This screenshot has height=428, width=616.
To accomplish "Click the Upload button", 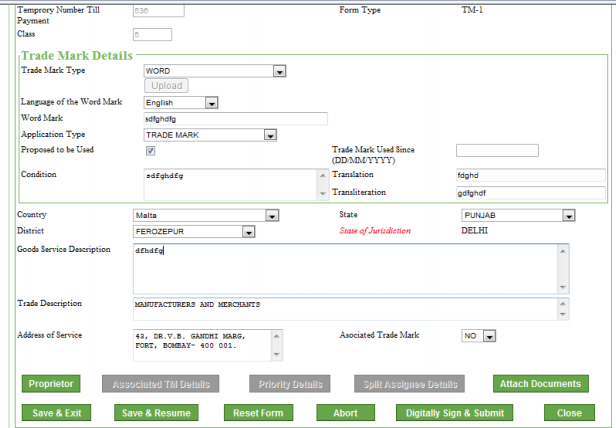I will pyautogui.click(x=167, y=86).
